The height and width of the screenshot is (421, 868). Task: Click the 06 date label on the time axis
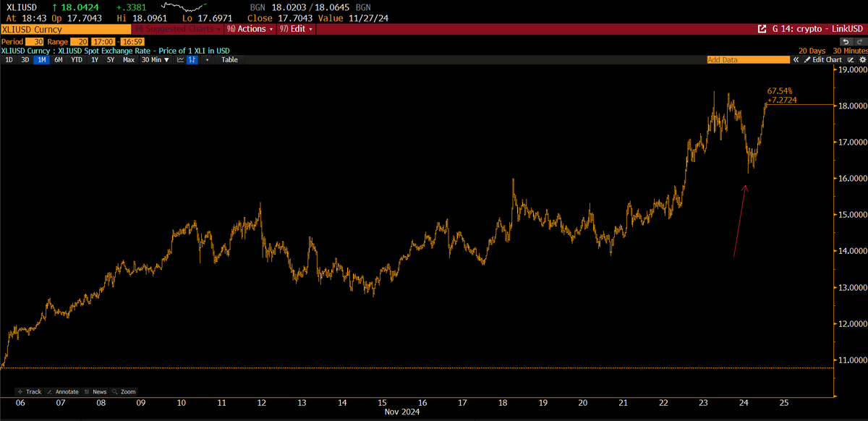click(x=20, y=402)
